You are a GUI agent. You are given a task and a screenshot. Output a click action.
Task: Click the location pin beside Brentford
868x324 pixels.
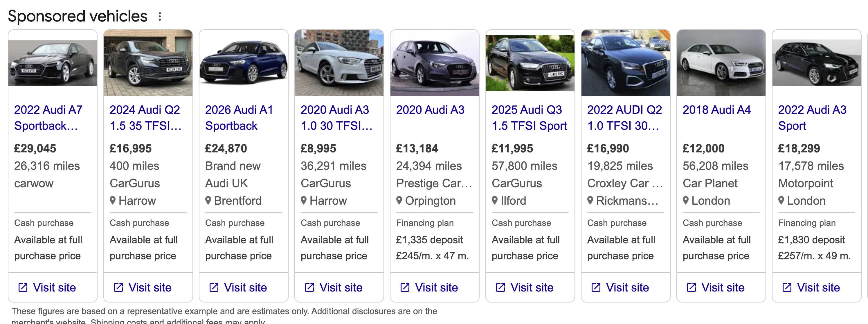pyautogui.click(x=208, y=201)
